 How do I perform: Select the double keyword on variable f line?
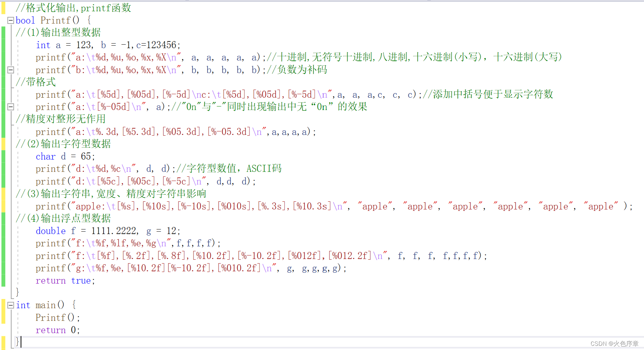pyautogui.click(x=50, y=231)
